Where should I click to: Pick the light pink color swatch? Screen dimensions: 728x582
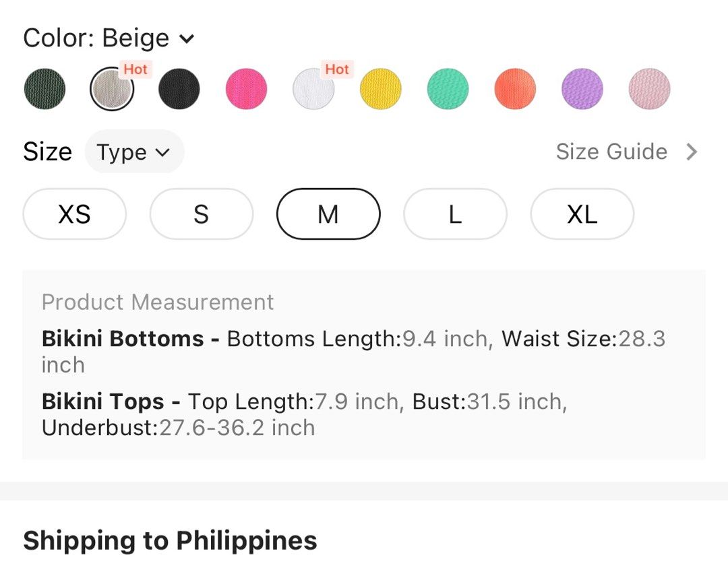tap(649, 89)
